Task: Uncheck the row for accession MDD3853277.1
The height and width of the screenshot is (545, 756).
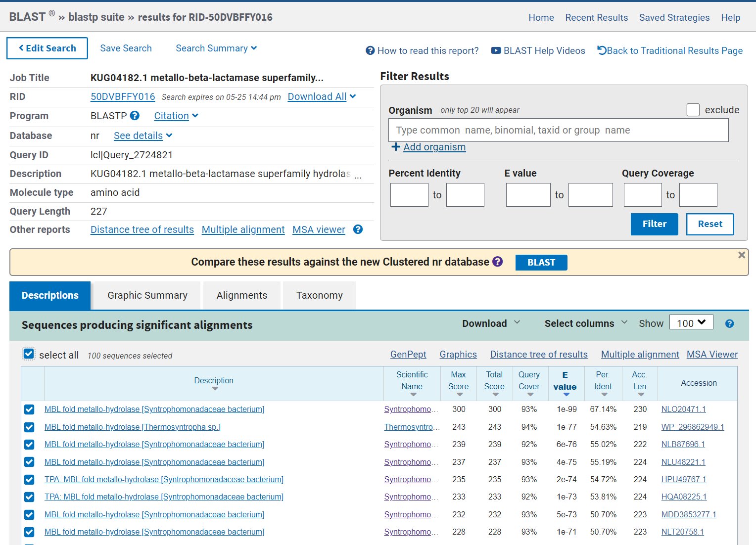Action: tap(29, 515)
